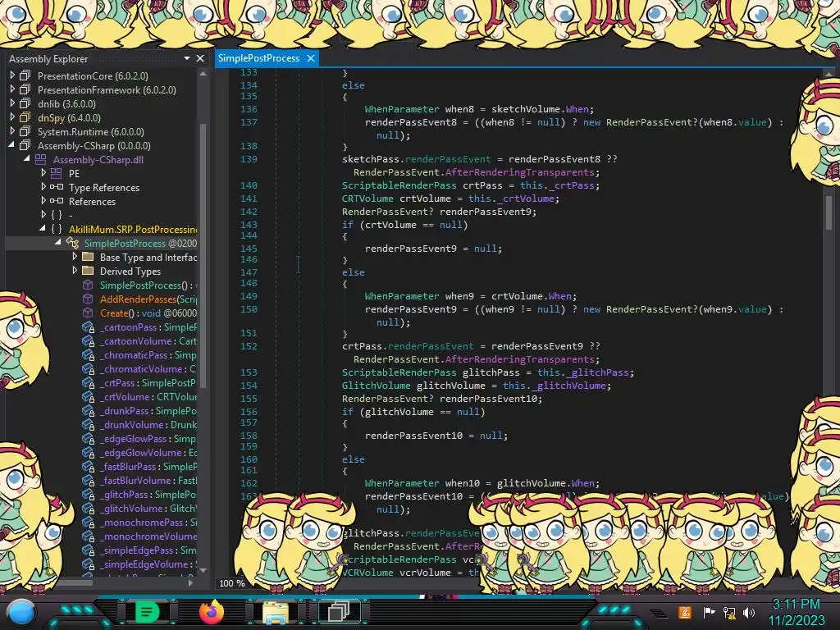Click the SimplePostProcess() constructor method icon
Image resolution: width=840 pixels, height=630 pixels.
88,285
